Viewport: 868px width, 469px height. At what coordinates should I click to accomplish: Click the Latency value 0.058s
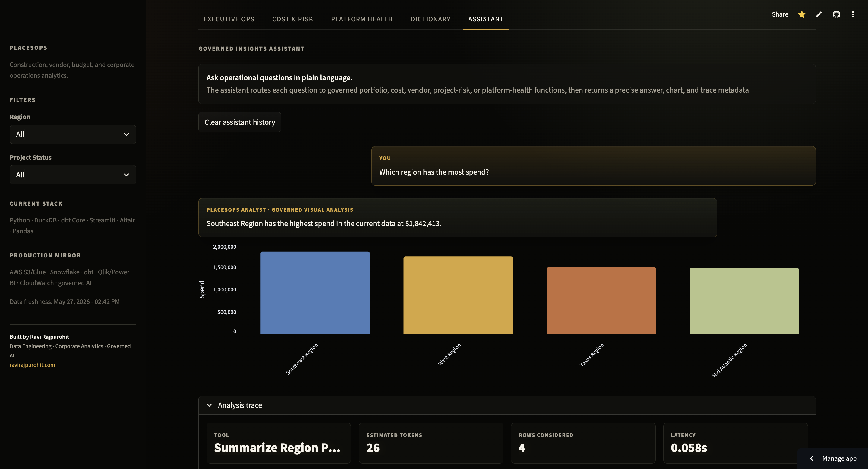point(689,448)
